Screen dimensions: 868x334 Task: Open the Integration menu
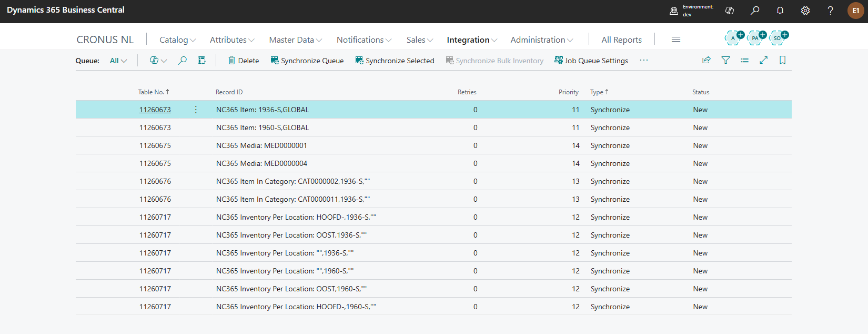[x=471, y=40]
